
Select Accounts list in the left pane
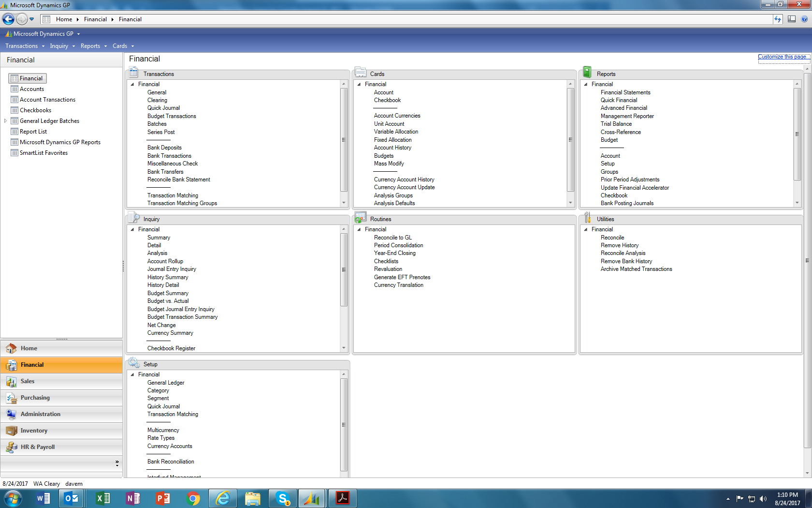point(32,89)
